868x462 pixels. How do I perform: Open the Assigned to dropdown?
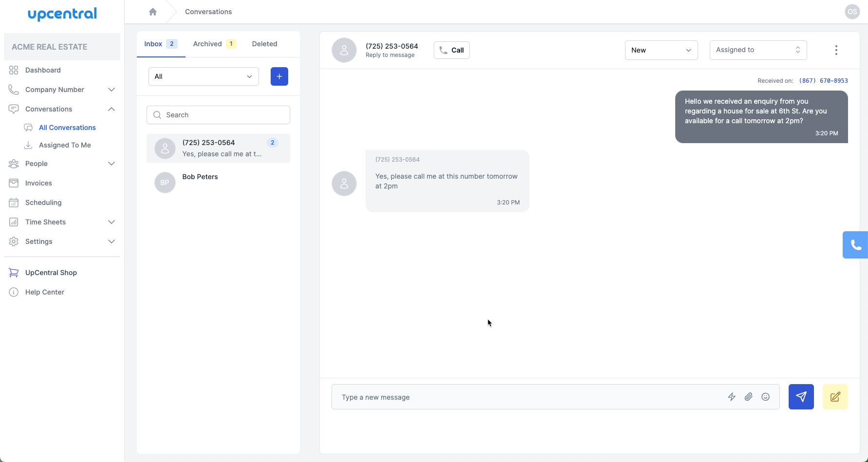pos(757,50)
